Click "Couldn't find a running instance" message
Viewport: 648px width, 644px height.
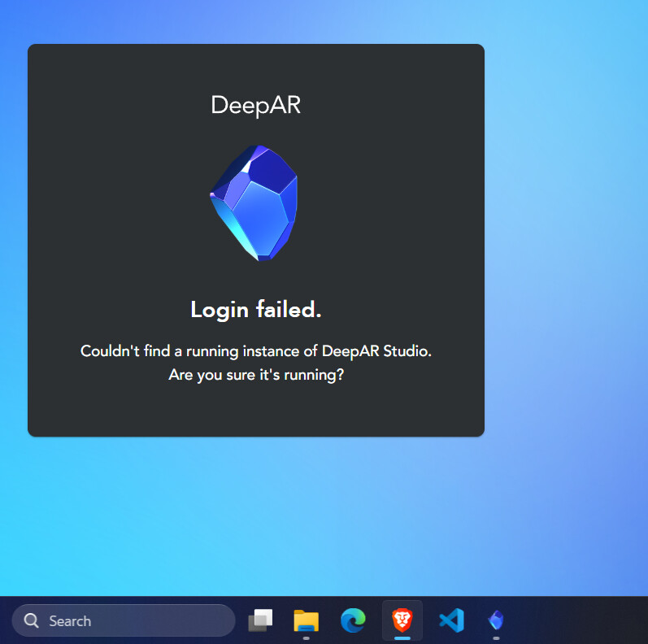tap(256, 351)
